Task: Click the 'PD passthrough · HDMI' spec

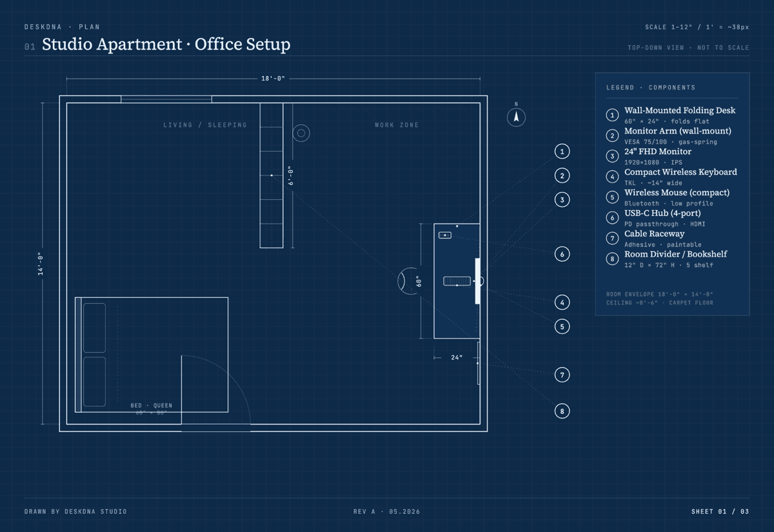Action: pos(665,224)
